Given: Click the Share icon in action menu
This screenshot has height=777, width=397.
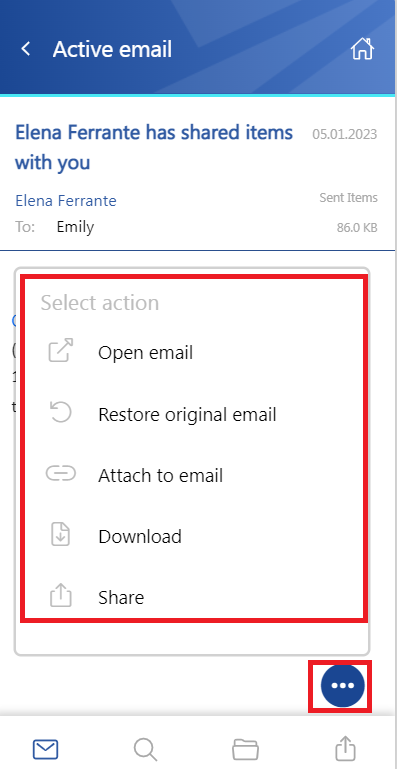Looking at the screenshot, I should click(61, 595).
